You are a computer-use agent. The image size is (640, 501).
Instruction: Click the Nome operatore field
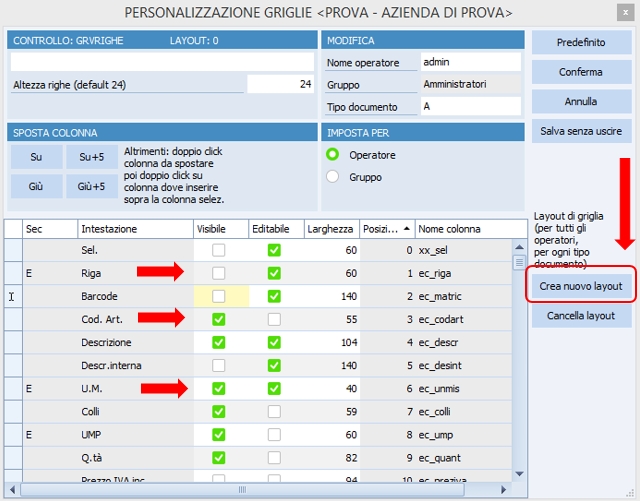coord(471,62)
